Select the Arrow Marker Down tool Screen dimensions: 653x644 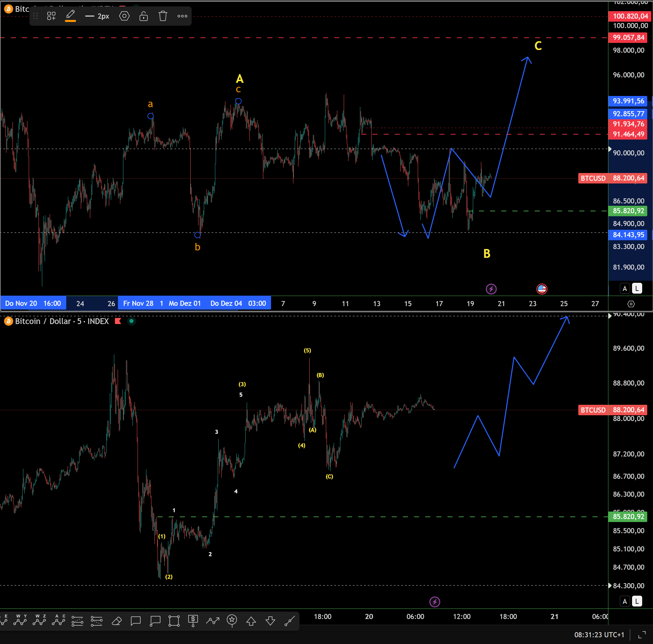(x=270, y=621)
